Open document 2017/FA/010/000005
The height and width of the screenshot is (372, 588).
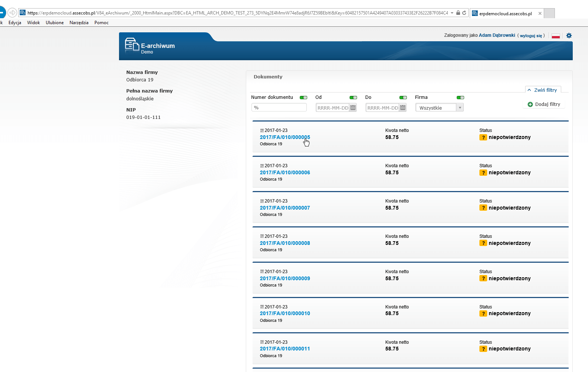point(285,138)
